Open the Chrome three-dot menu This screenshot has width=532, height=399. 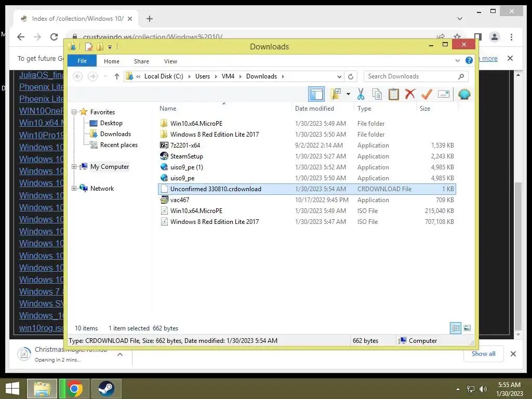(x=511, y=37)
